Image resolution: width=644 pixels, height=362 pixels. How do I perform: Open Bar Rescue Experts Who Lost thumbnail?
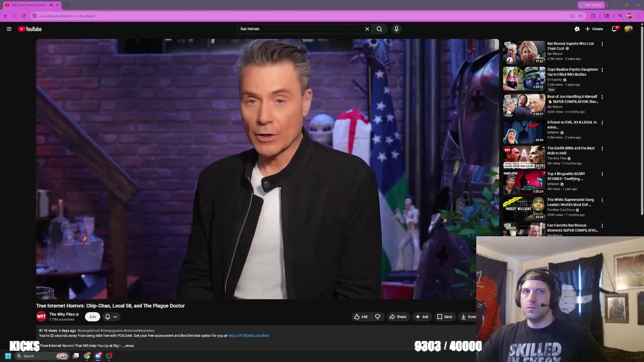(x=524, y=52)
